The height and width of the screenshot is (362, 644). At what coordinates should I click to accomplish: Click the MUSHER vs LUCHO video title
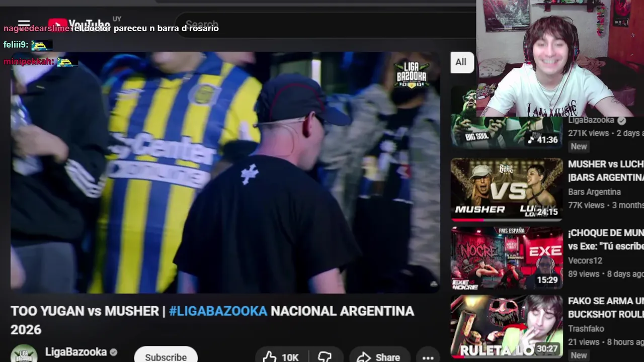click(606, 171)
